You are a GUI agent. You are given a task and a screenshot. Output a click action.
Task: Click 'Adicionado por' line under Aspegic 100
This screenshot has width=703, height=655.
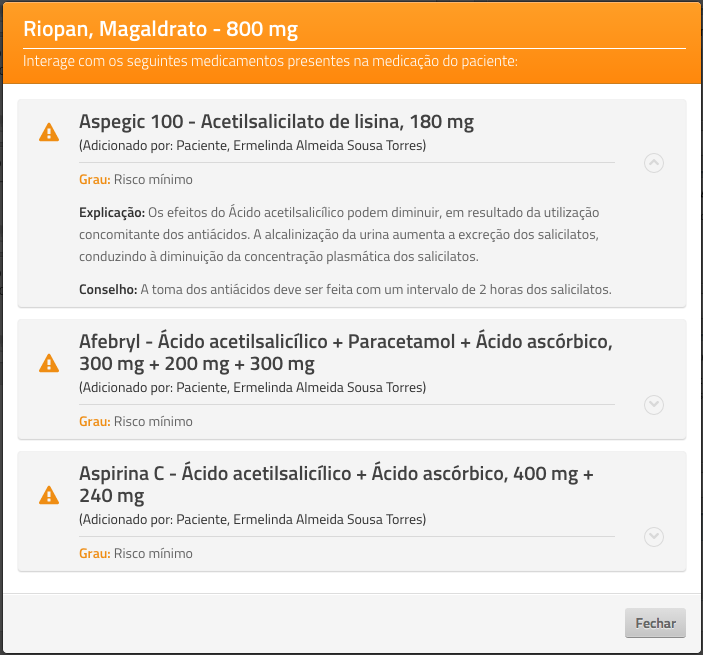pyautogui.click(x=252, y=146)
